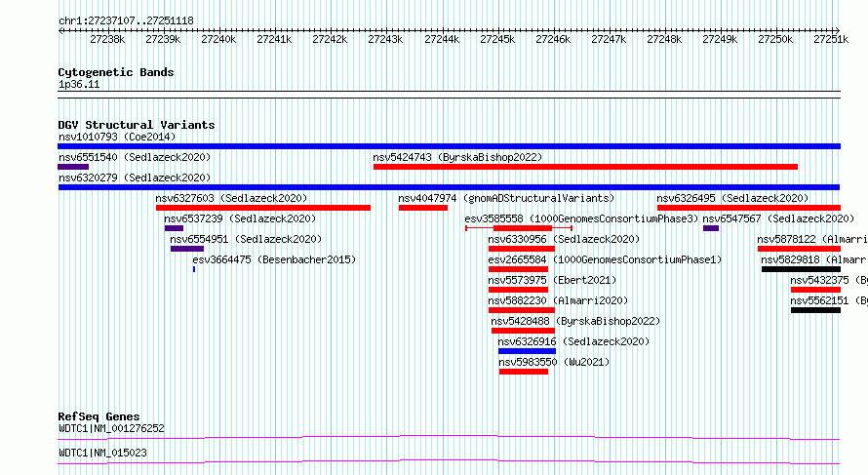Click the nsv6547567 purple variant bar
The width and height of the screenshot is (868, 475).
coord(711,228)
